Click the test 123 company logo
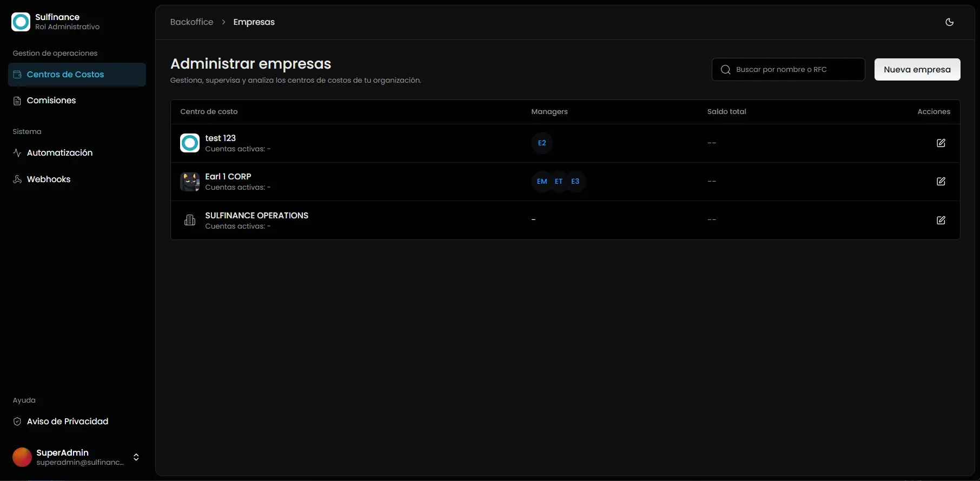980x481 pixels. (x=190, y=143)
